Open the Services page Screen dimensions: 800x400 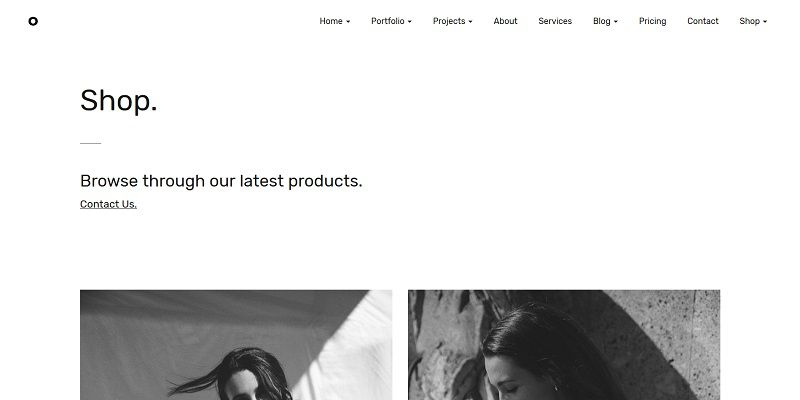coord(555,21)
